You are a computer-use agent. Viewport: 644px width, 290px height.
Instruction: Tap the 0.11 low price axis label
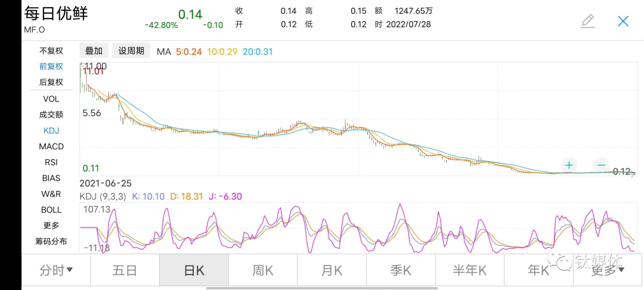91,168
